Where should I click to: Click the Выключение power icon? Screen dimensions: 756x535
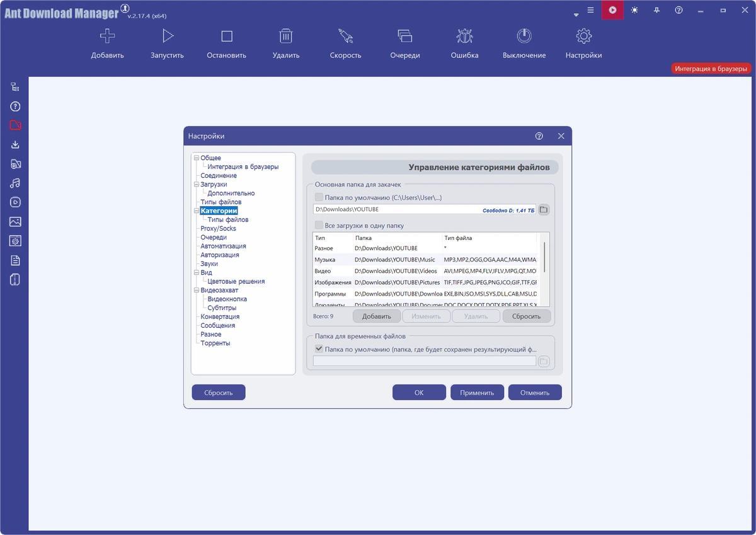coord(524,36)
